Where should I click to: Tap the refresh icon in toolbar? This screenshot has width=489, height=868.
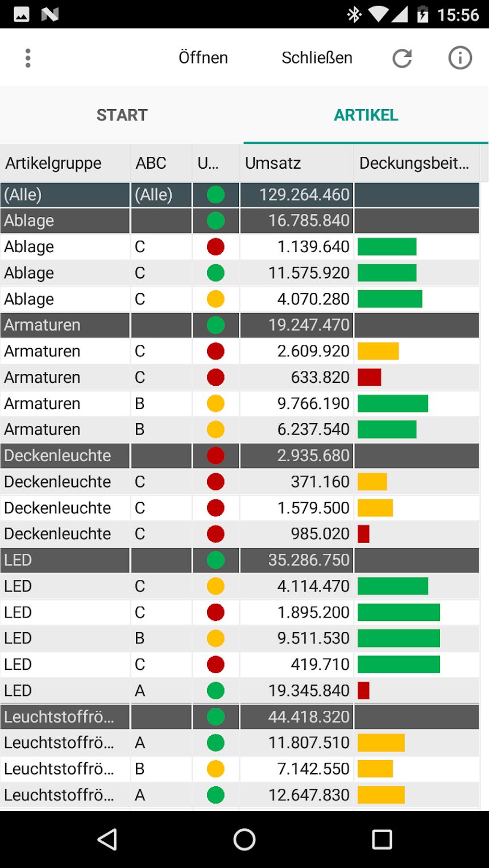[x=402, y=58]
